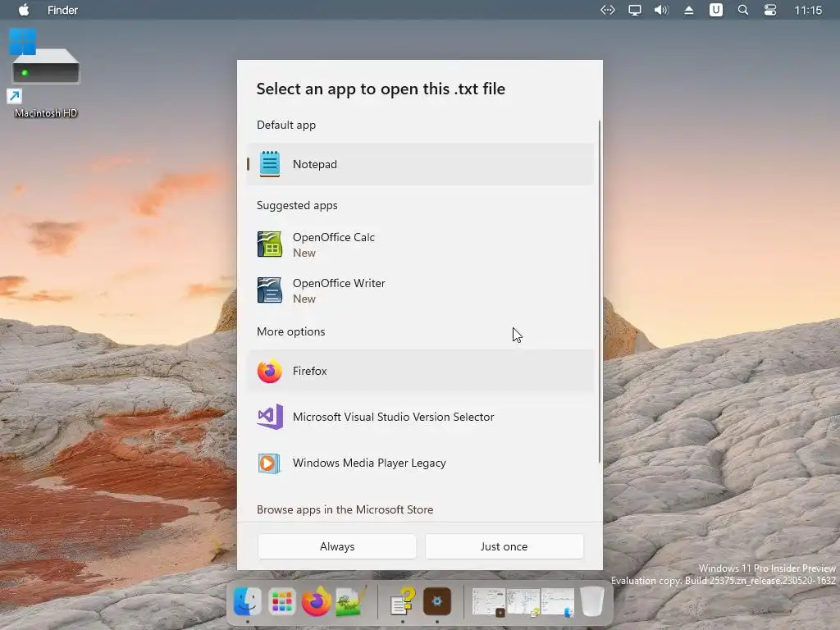Select Notepad as the default app
This screenshot has width=840, height=630.
click(420, 164)
